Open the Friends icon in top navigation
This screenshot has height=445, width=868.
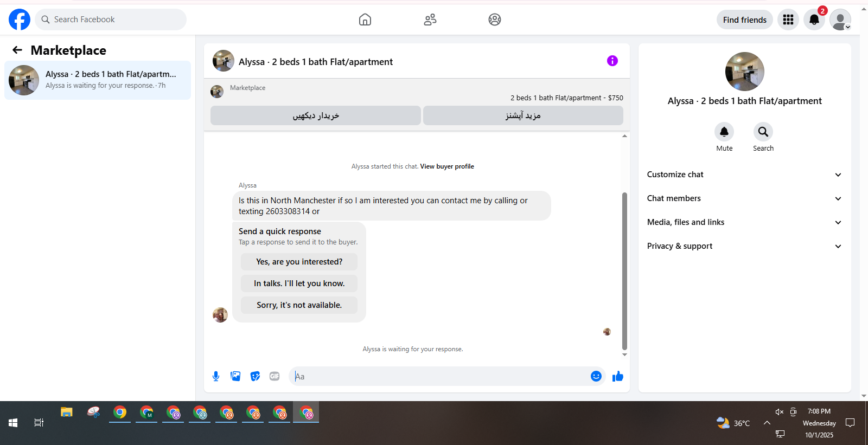[430, 20]
